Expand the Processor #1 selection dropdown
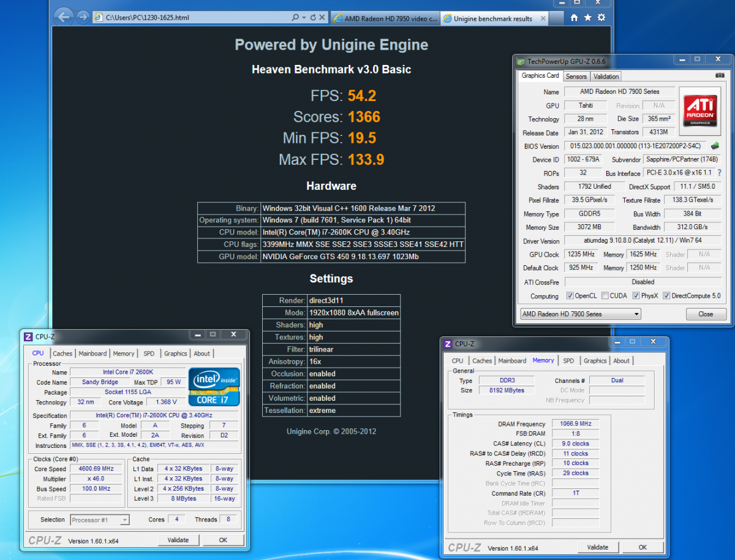This screenshot has width=735, height=560. [124, 520]
